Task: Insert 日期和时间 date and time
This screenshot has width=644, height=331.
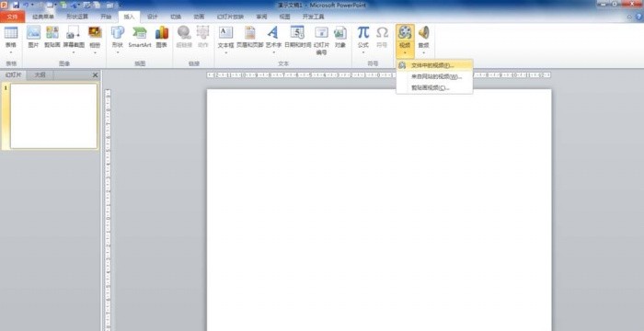Action: (x=298, y=37)
